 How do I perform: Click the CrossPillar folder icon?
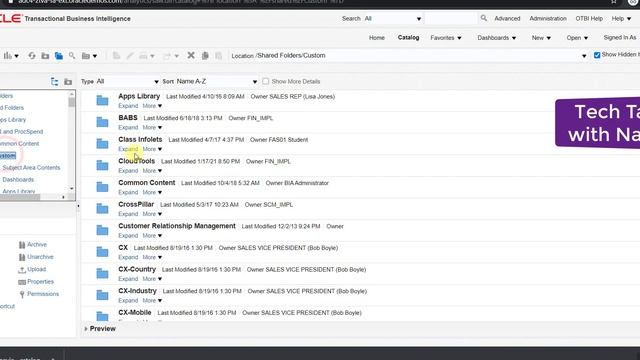point(102,209)
